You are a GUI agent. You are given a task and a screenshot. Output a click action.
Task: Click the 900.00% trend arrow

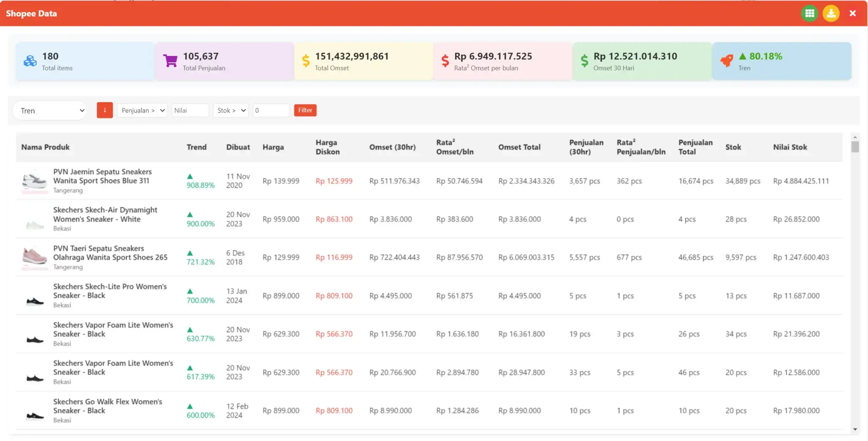point(190,214)
